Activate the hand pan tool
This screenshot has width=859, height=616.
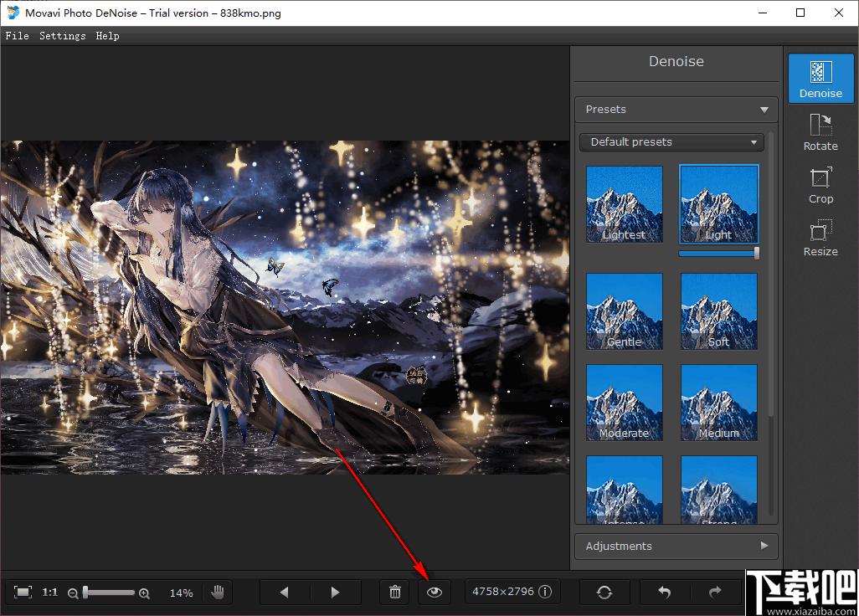click(218, 592)
